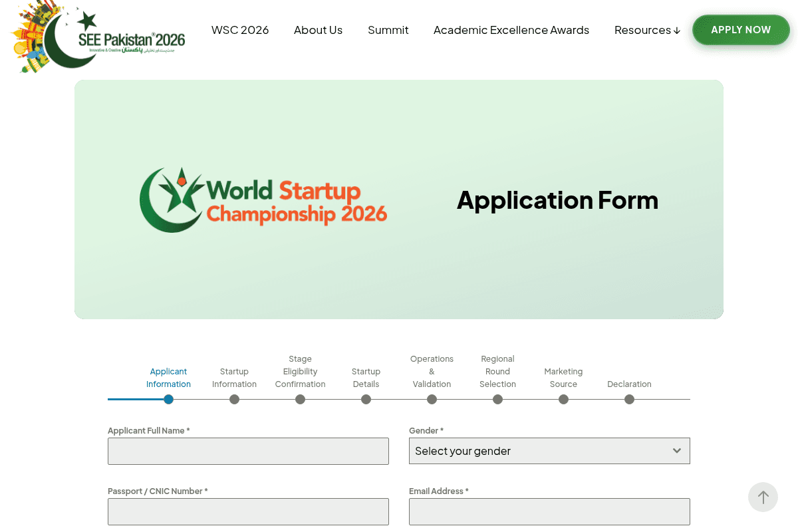Click the About Us nav link
798x532 pixels.
318,30
